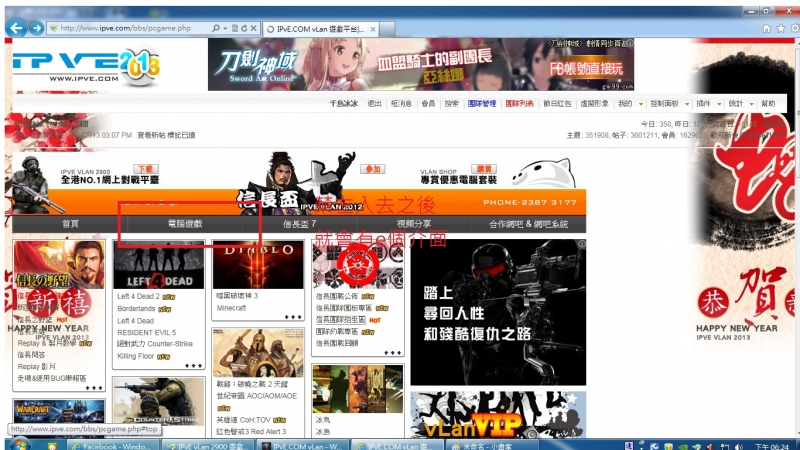This screenshot has height=450, width=800.
Task: Expand the 控制面板 dropdown arrow
Action: (687, 104)
